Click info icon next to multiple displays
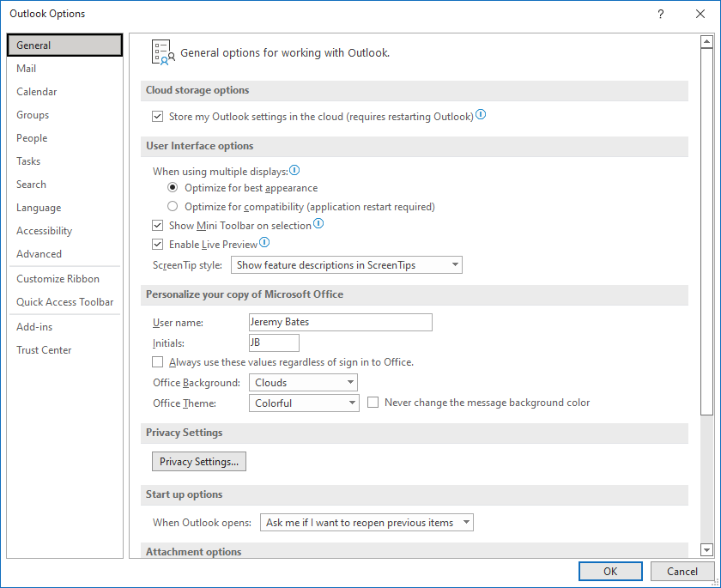 294,171
